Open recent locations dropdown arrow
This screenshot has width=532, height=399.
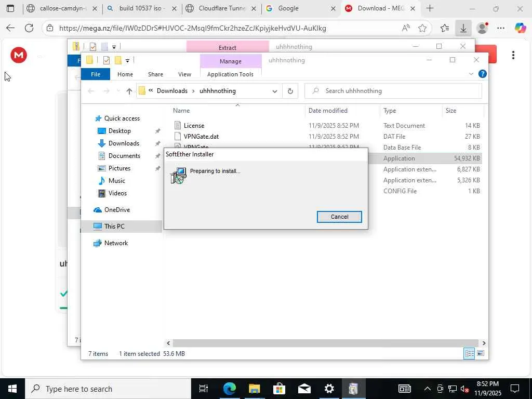click(x=118, y=91)
